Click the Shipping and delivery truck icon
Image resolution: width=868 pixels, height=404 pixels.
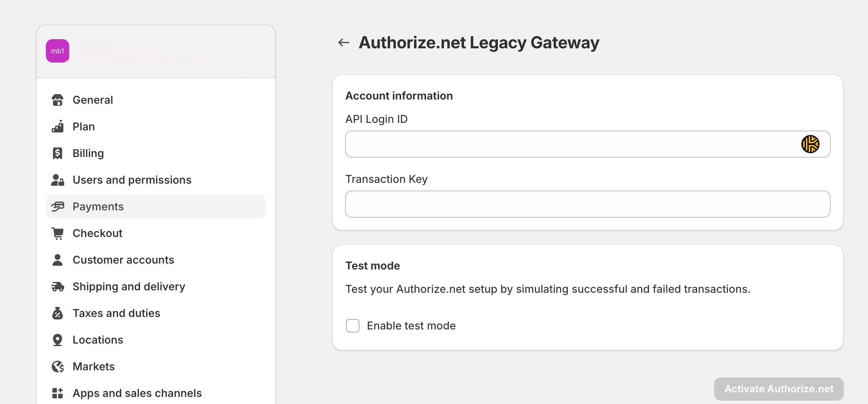58,287
